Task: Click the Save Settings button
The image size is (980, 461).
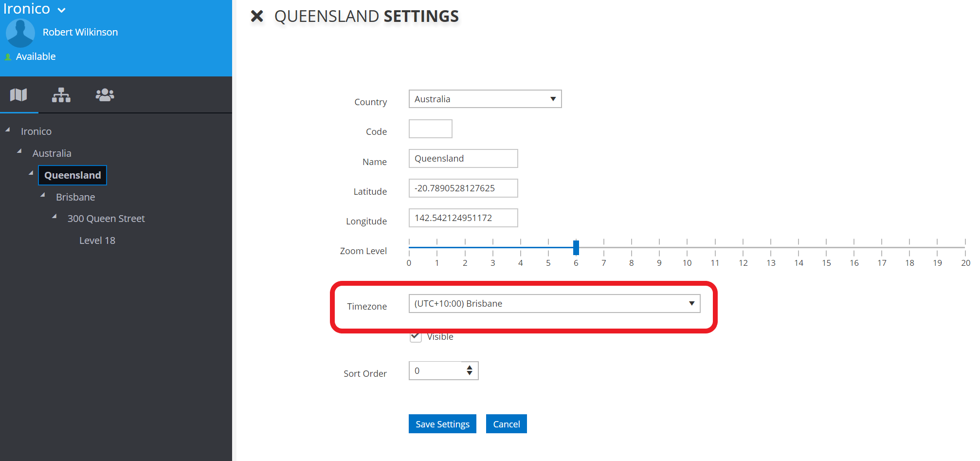Action: click(x=442, y=424)
